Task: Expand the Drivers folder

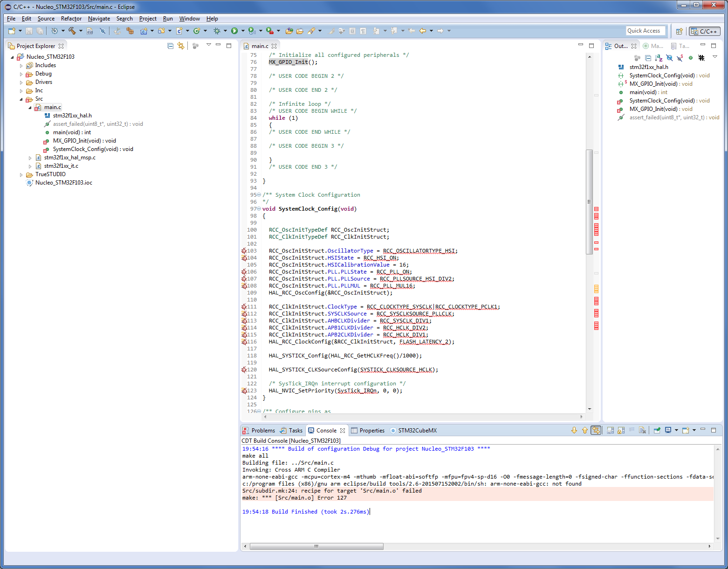Action: pyautogui.click(x=21, y=82)
